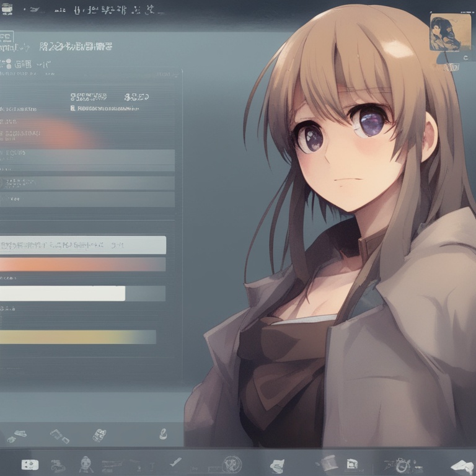Image resolution: width=476 pixels, height=476 pixels.
Task: Click the gamepad icon in the bottom taskbar
Action: [29, 464]
